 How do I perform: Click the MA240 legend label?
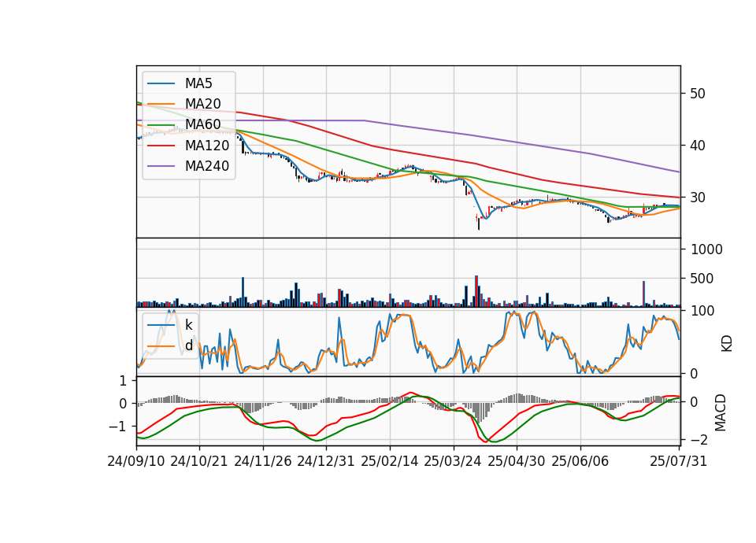207,166
